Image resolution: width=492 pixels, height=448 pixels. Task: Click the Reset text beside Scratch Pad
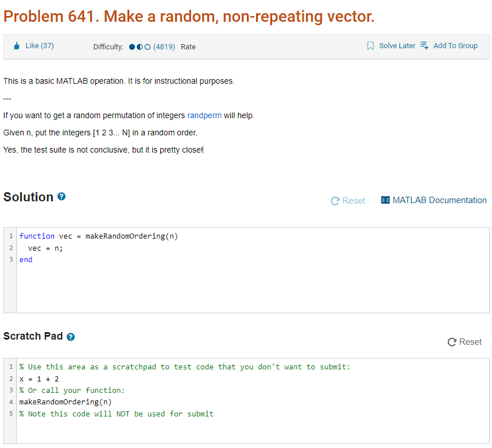[x=470, y=342]
